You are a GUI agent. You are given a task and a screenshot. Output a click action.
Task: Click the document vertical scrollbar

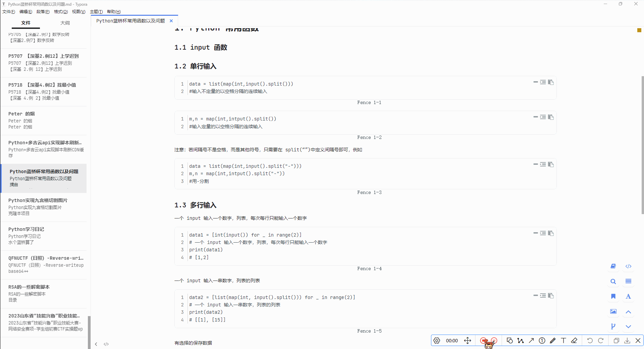(x=642, y=144)
